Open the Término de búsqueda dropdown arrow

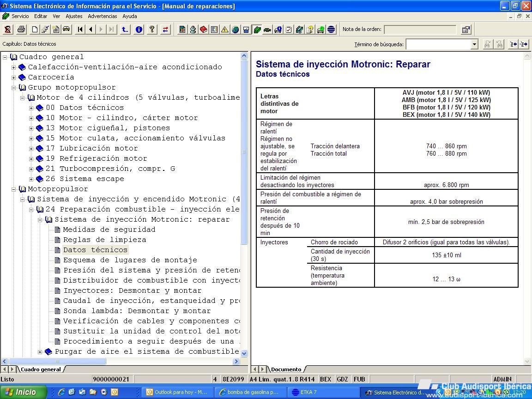pos(474,44)
